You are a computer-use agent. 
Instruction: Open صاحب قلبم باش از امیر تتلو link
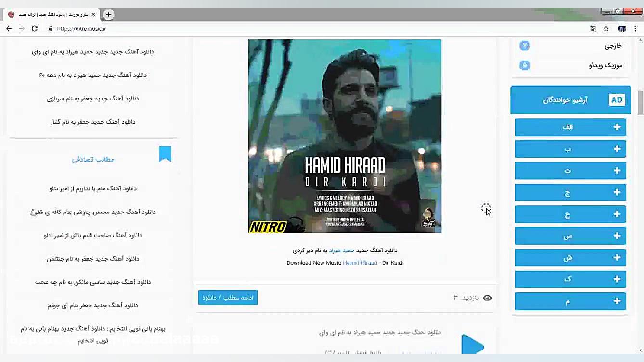tap(93, 236)
